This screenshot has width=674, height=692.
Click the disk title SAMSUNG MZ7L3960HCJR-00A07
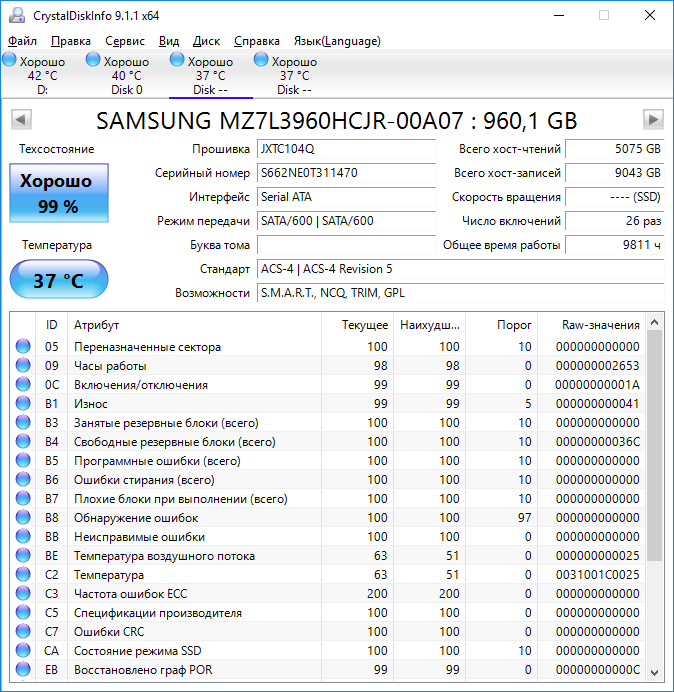point(280,120)
